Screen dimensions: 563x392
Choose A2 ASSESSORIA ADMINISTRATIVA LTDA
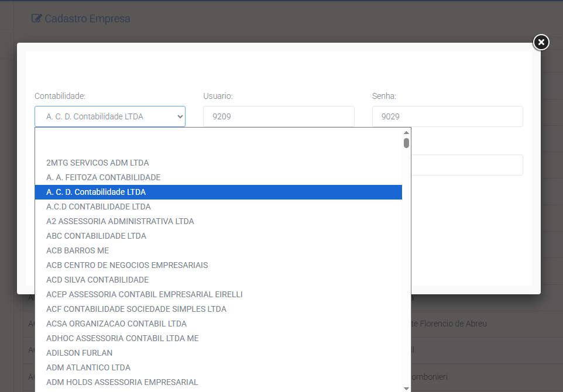pos(120,221)
